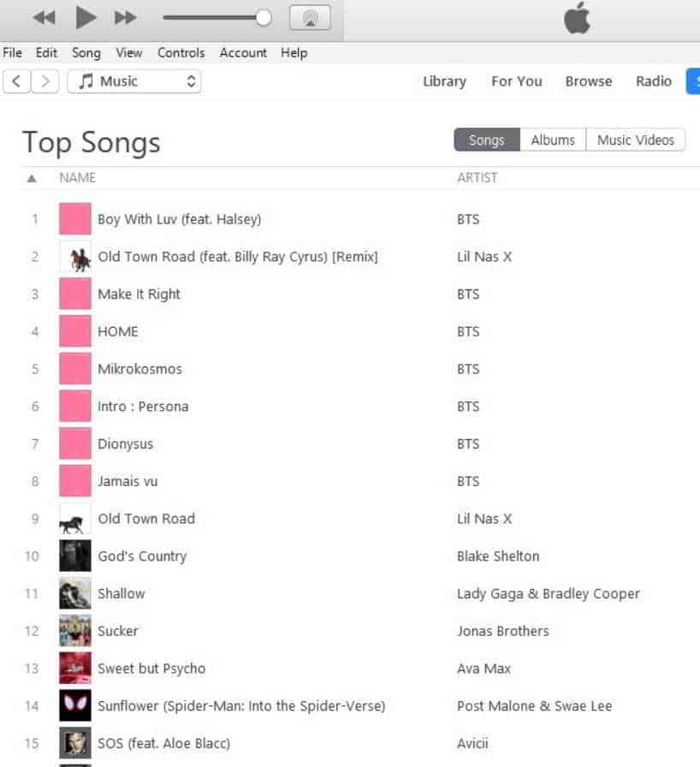Switch to the Music Videos view
700x767 pixels.
[636, 140]
